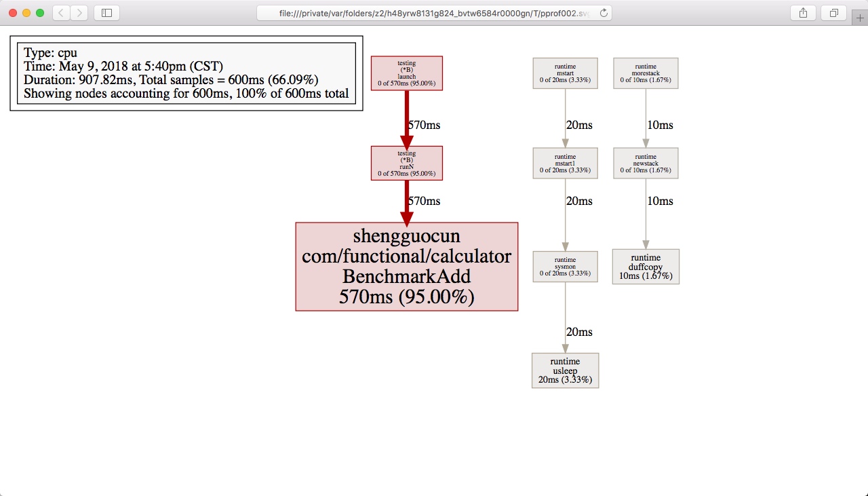Image resolution: width=868 pixels, height=496 pixels.
Task: Click the BenchmarkAdd 570ms node
Action: pyautogui.click(x=407, y=267)
